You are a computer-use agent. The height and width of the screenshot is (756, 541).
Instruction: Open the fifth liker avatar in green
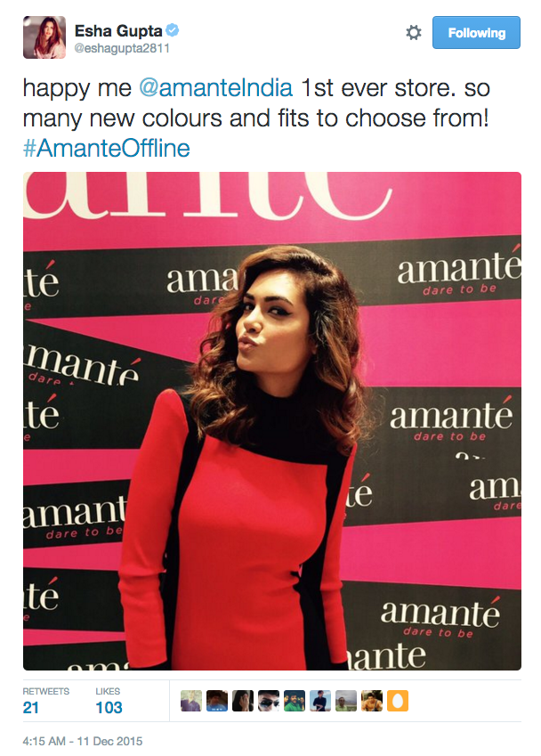coord(295,701)
